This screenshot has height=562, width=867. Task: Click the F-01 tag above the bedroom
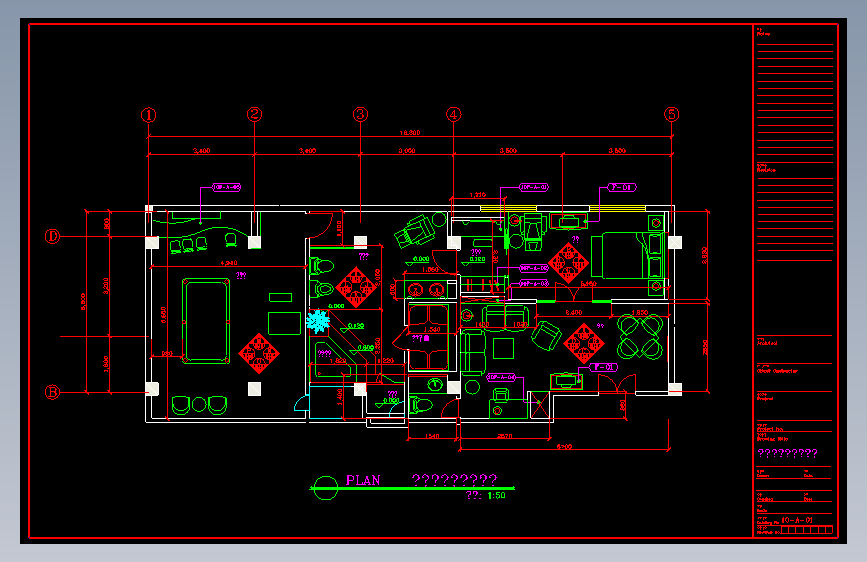pos(621,188)
